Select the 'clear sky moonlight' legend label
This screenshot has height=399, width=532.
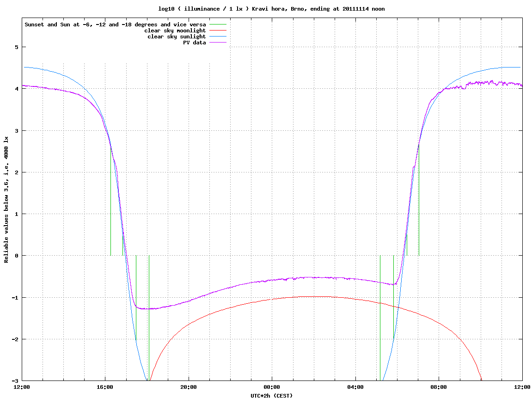click(175, 31)
